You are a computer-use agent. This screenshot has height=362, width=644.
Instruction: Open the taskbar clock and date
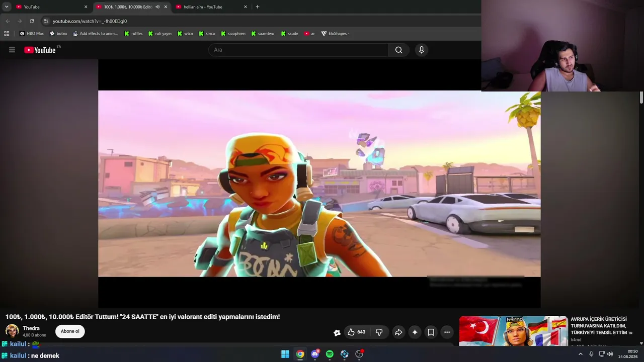[629, 354]
